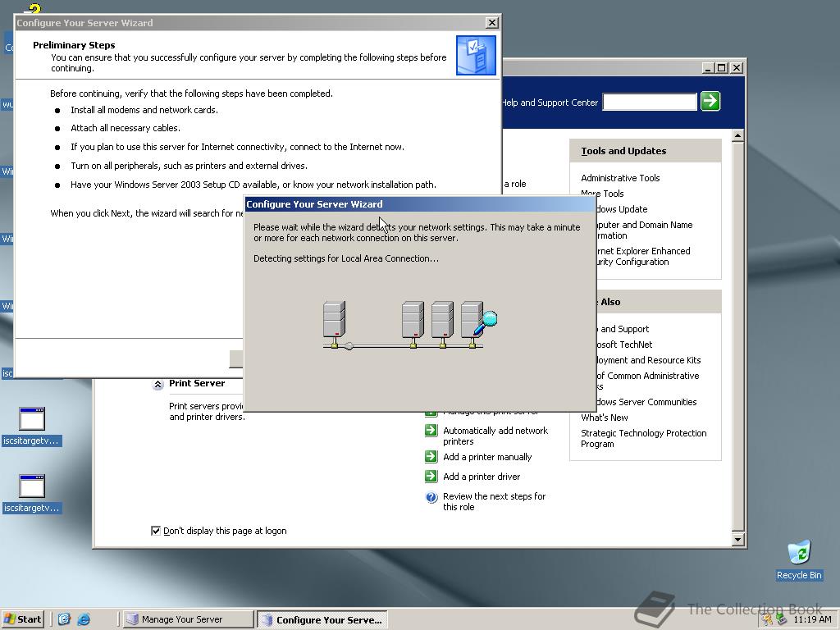Click Add a printer manually link

487,457
